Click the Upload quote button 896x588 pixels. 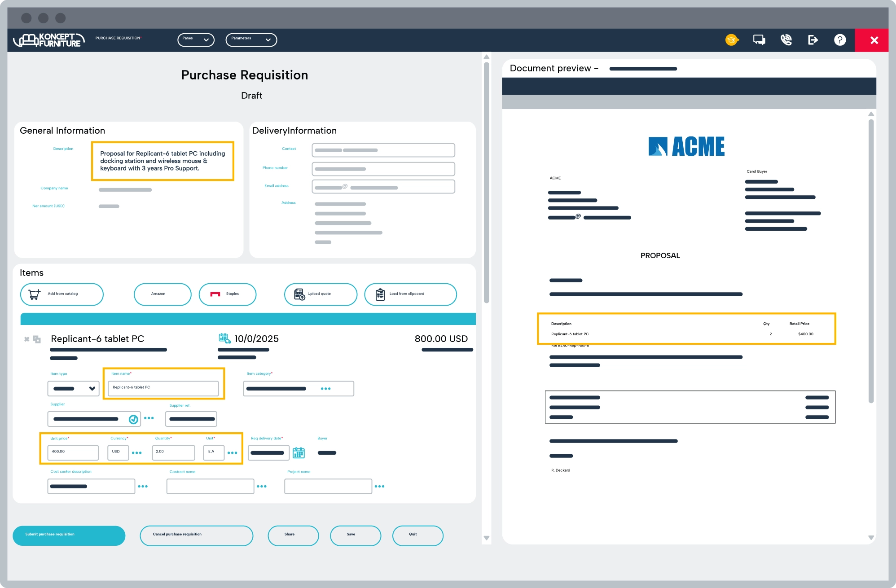(x=321, y=294)
